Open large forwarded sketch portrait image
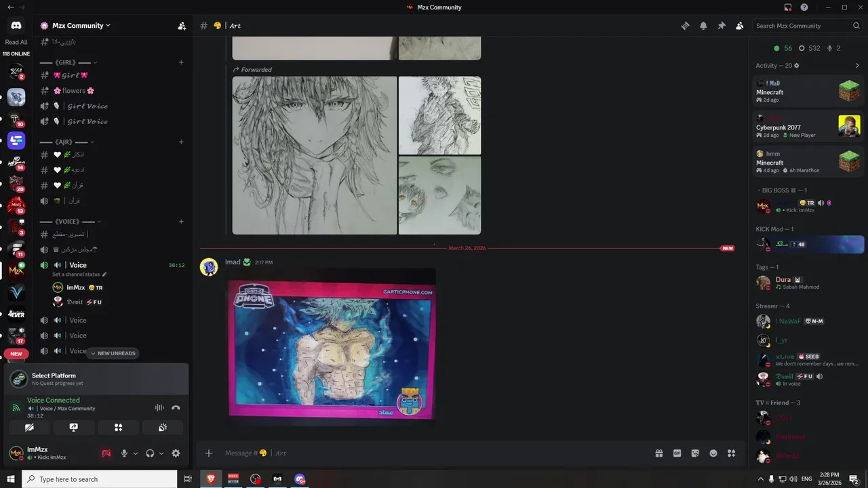Screen dimensions: 868x488 [x=315, y=155]
